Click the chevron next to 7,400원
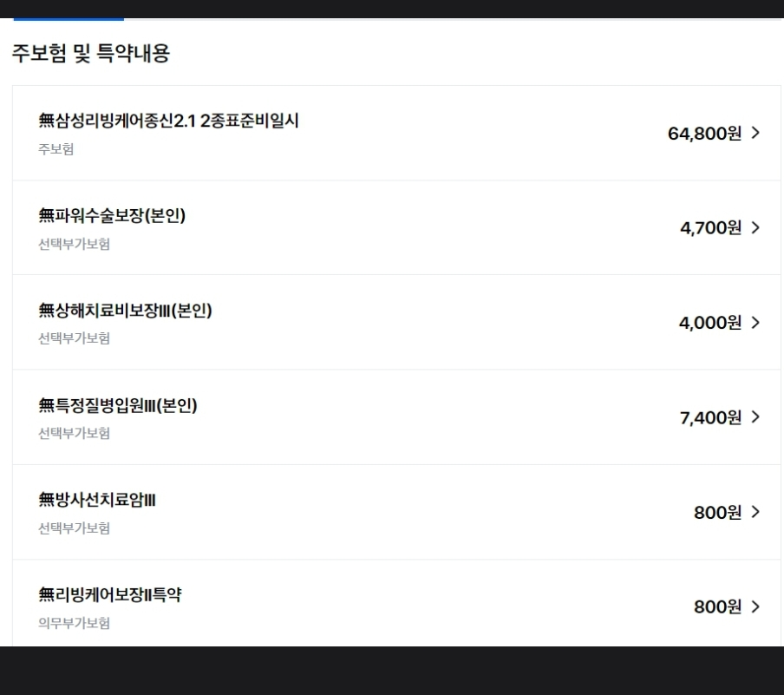The width and height of the screenshot is (784, 695). [x=755, y=416]
